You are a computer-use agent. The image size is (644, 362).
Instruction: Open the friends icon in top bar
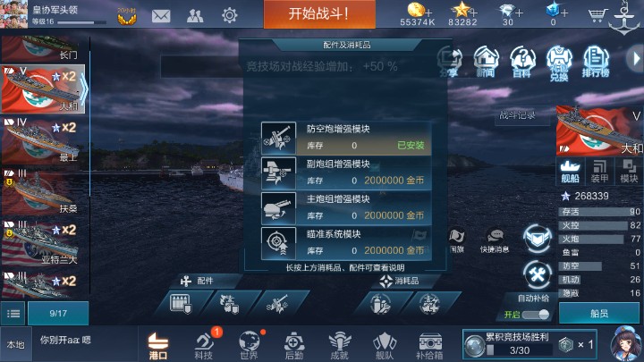pyautogui.click(x=195, y=16)
